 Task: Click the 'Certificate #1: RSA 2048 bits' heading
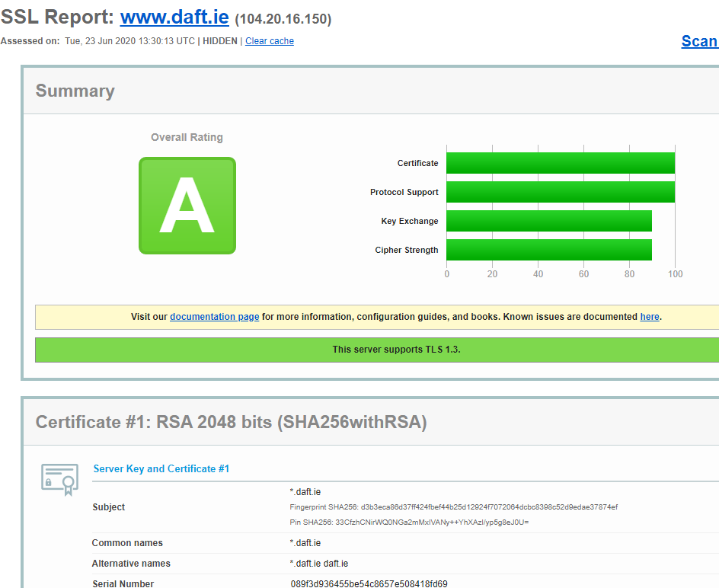tap(231, 422)
